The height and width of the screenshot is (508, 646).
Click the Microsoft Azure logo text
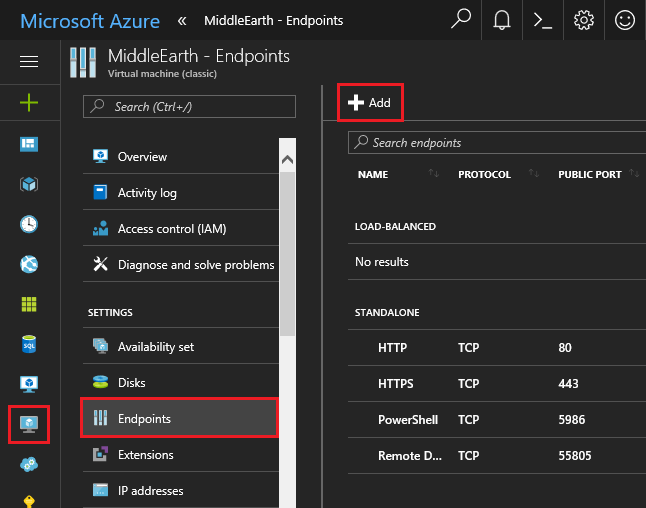point(90,21)
